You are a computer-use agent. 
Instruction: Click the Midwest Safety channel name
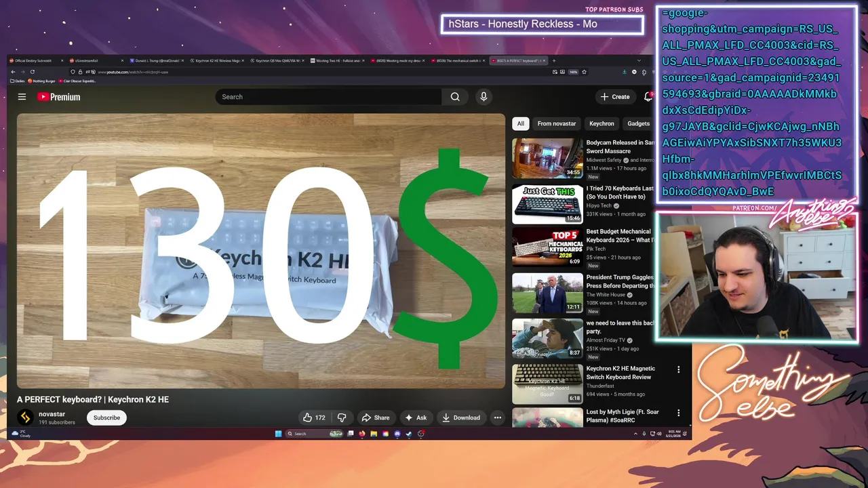[604, 160]
